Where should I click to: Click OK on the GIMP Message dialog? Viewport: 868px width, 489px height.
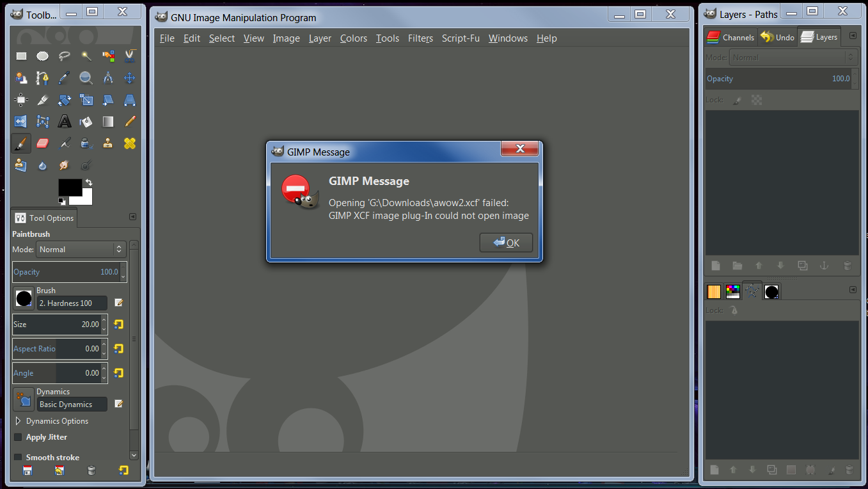click(x=506, y=242)
